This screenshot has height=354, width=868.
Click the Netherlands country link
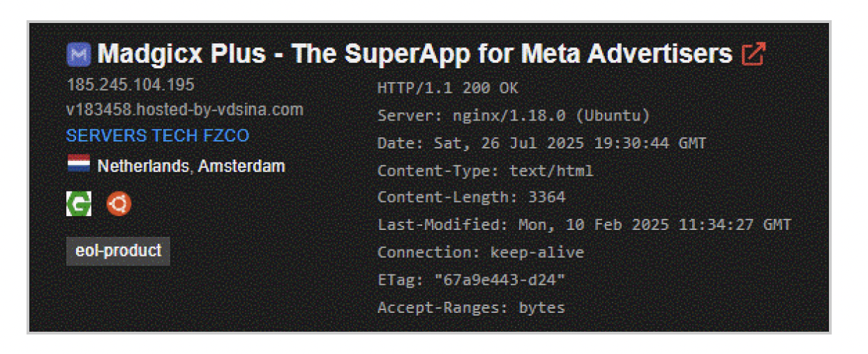pos(142,167)
